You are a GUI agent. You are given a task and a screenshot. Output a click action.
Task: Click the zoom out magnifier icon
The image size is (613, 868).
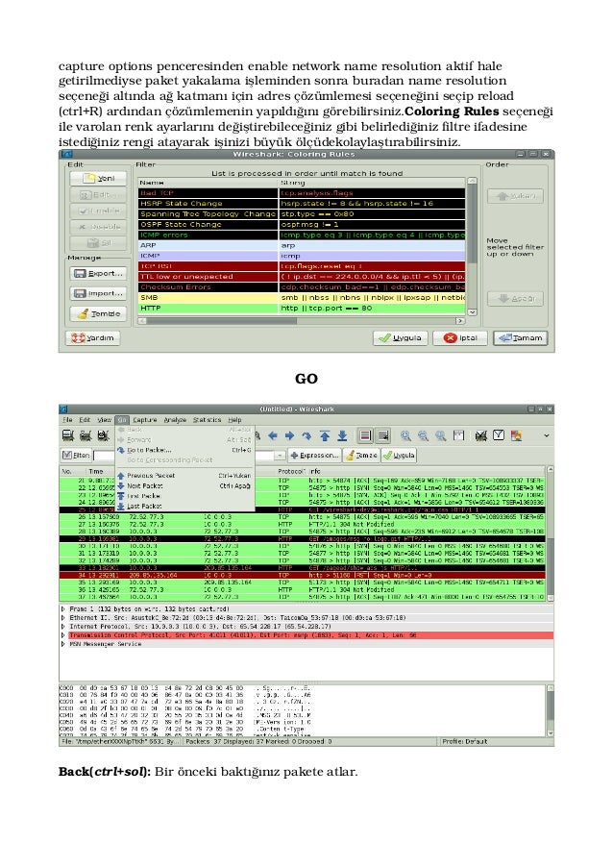pyautogui.click(x=423, y=435)
